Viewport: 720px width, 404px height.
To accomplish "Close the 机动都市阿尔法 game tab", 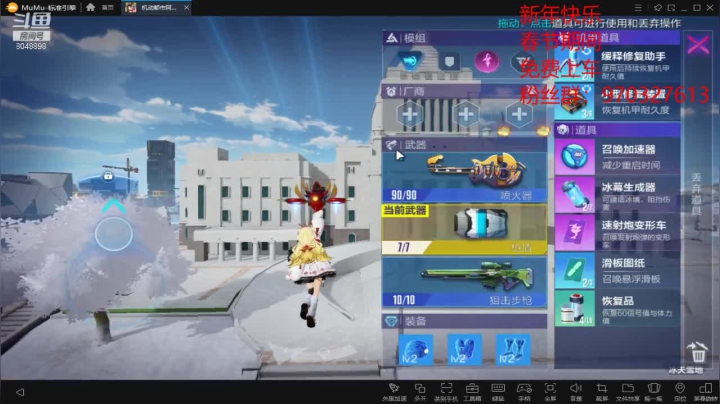I will [x=186, y=7].
